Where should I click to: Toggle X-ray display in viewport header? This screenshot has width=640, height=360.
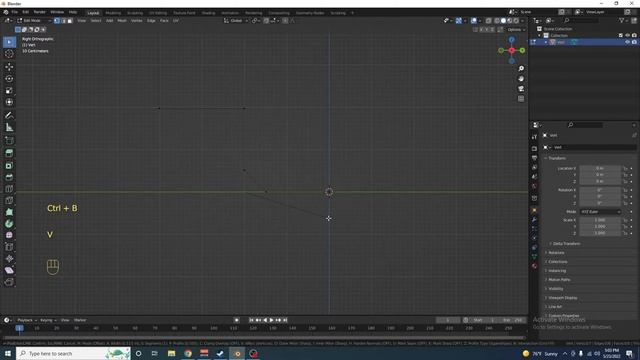pyautogui.click(x=488, y=20)
